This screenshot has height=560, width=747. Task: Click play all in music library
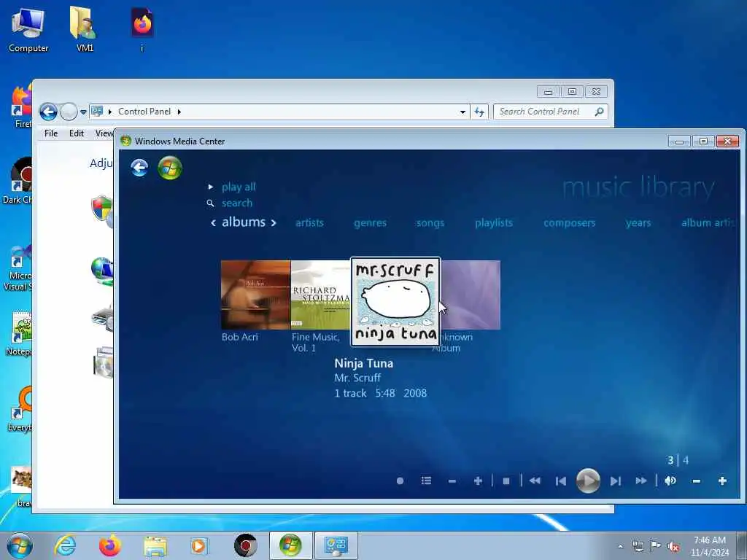239,187
